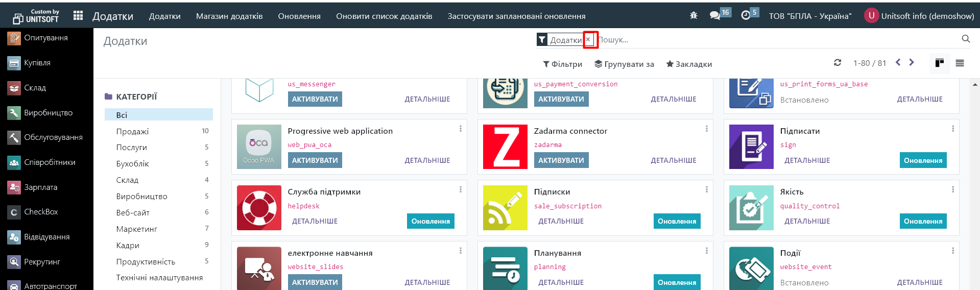Expand the Групувати за dropdown
Screen dimensions: 980x290
pos(624,64)
